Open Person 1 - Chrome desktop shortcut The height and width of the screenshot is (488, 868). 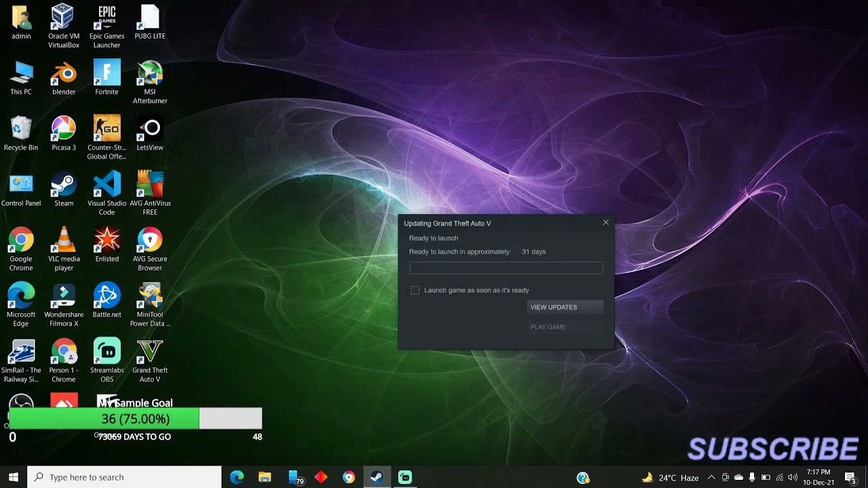[64, 360]
